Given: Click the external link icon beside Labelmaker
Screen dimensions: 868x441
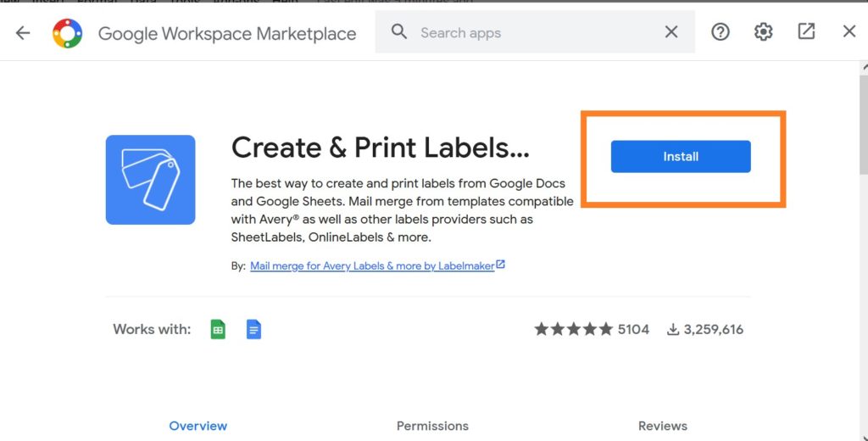Looking at the screenshot, I should coord(500,265).
